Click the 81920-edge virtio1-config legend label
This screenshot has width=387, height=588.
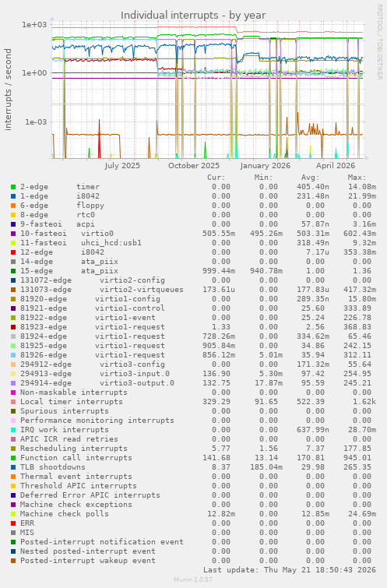point(90,299)
